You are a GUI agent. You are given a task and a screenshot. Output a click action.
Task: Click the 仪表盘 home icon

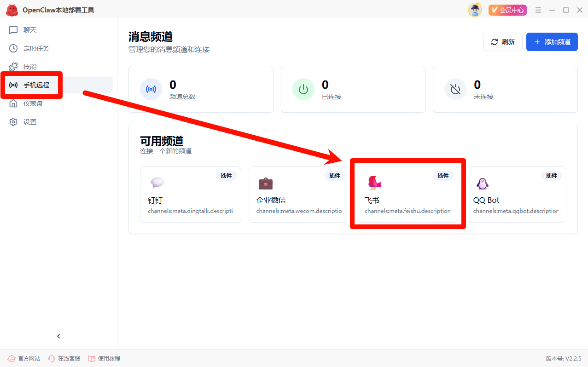[13, 103]
